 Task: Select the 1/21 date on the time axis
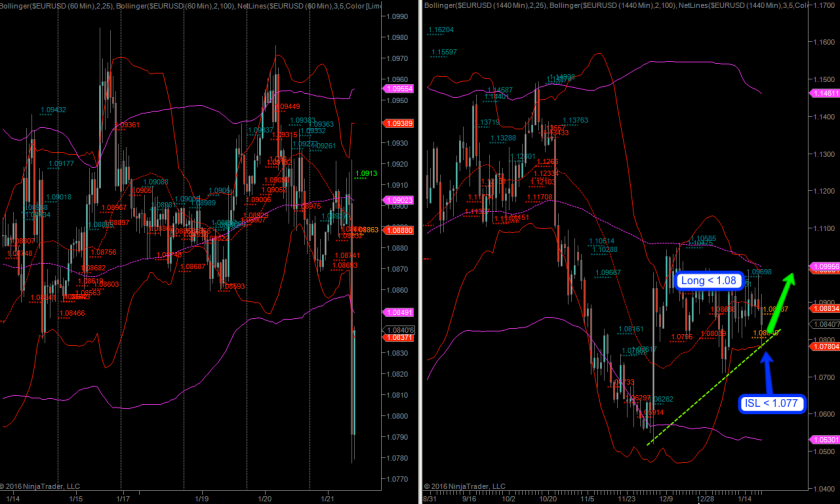[327, 499]
